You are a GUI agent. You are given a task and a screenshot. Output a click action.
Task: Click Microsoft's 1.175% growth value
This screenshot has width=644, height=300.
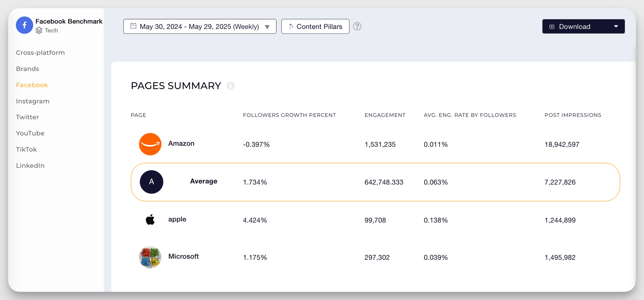pyautogui.click(x=255, y=257)
